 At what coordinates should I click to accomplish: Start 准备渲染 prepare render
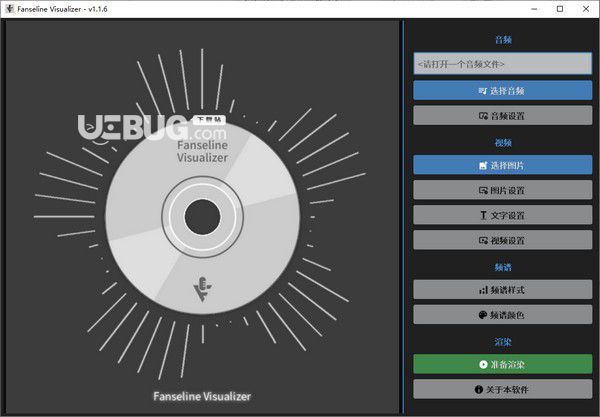[x=502, y=364]
